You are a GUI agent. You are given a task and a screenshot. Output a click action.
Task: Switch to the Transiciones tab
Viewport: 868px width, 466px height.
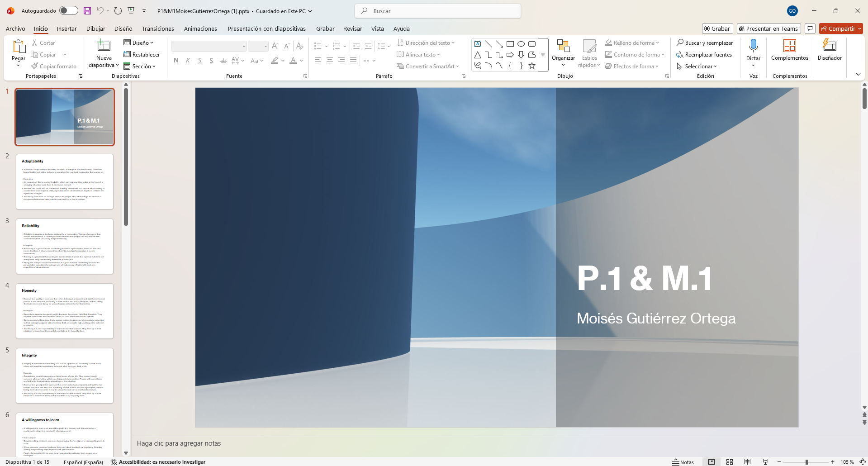coord(158,29)
